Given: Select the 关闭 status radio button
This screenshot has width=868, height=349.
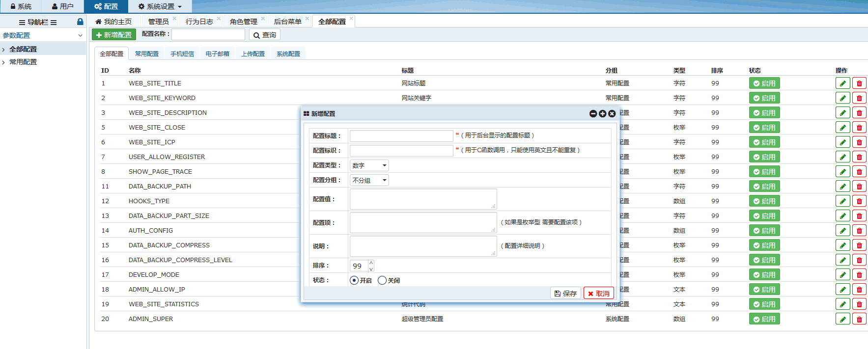Looking at the screenshot, I should 382,280.
